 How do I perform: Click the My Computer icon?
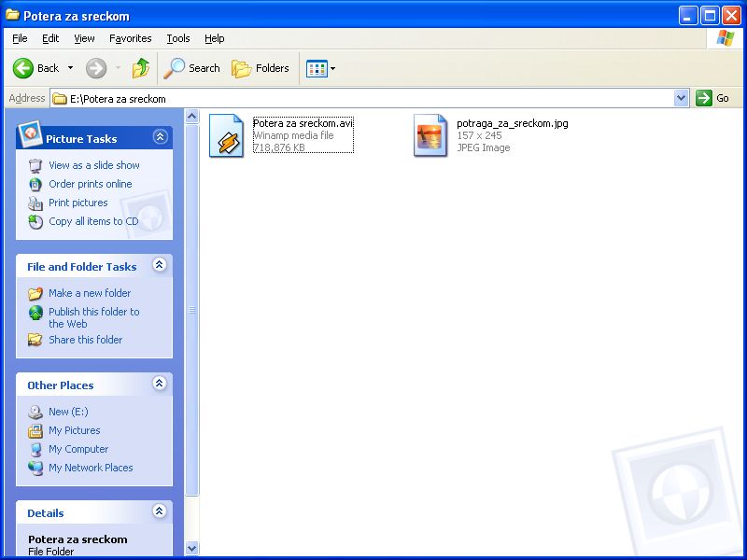click(35, 450)
